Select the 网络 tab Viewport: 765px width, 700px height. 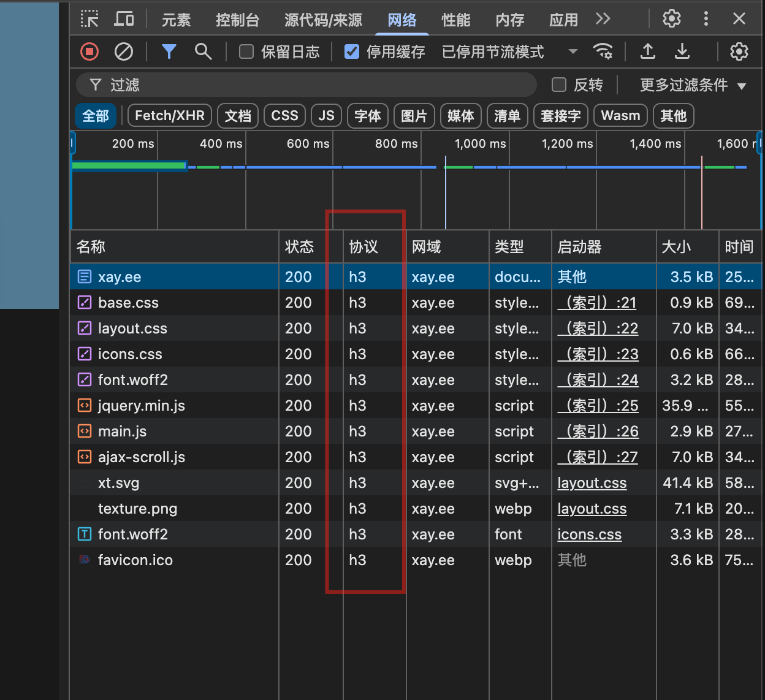[x=402, y=20]
